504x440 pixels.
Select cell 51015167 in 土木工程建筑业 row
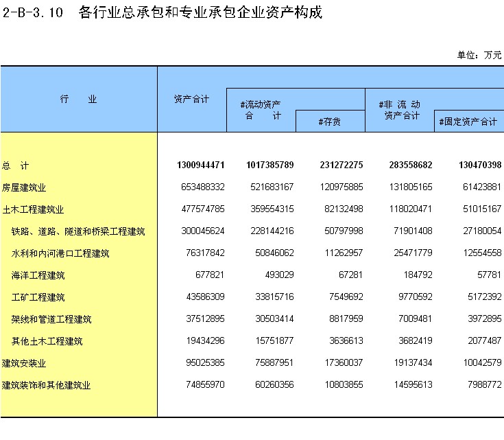pos(482,209)
